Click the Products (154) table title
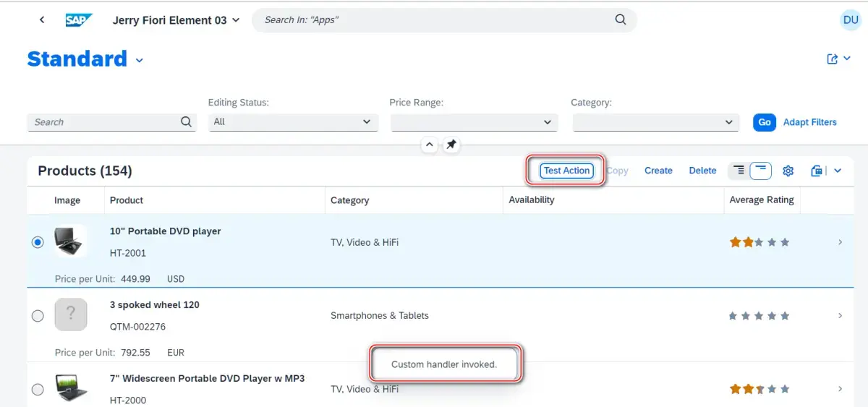 pos(85,171)
